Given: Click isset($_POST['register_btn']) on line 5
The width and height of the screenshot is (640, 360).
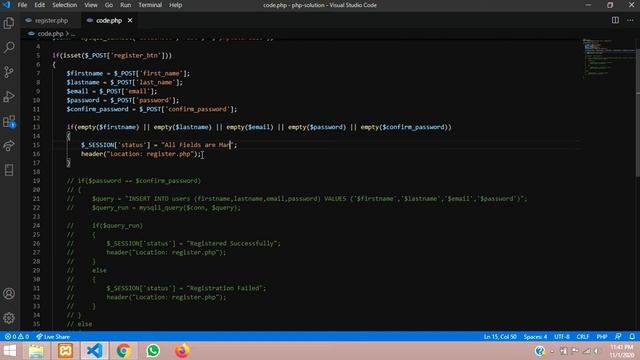Looking at the screenshot, I should [116, 56].
